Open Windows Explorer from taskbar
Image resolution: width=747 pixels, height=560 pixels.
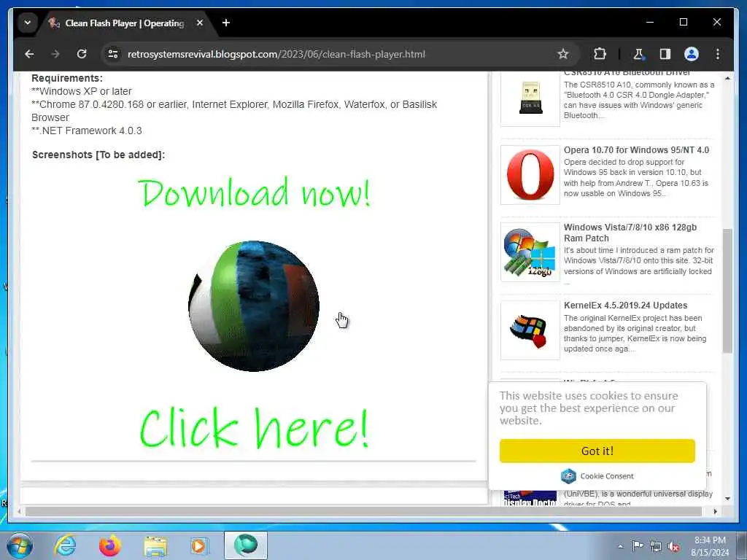tap(155, 545)
